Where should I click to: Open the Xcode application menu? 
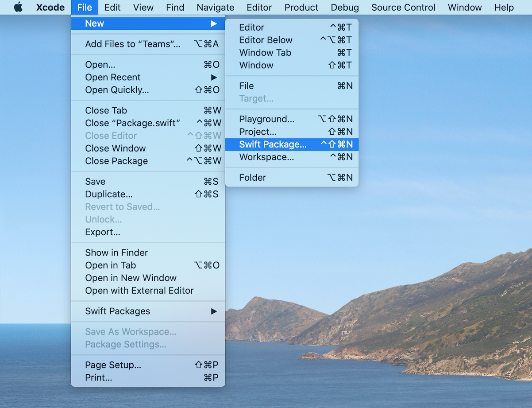(50, 8)
